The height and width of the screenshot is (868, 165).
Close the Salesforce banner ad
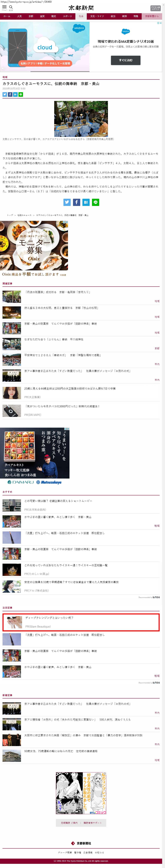tap(161, 23)
